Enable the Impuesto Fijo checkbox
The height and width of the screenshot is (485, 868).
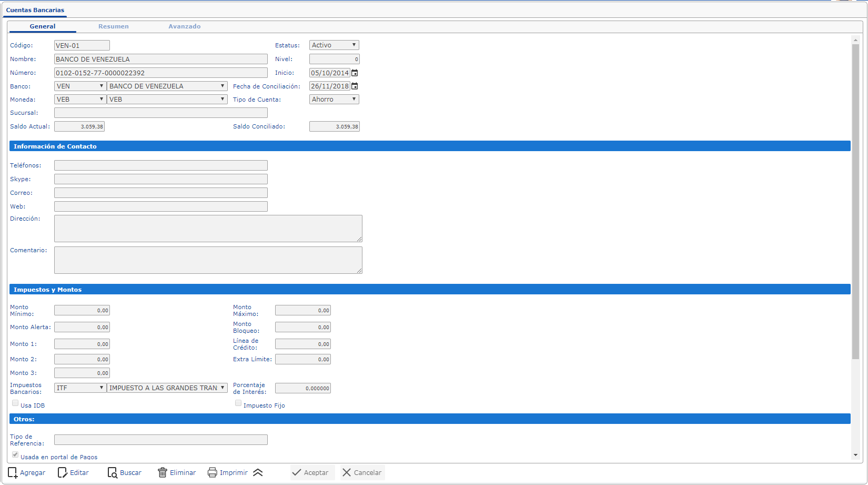(238, 403)
